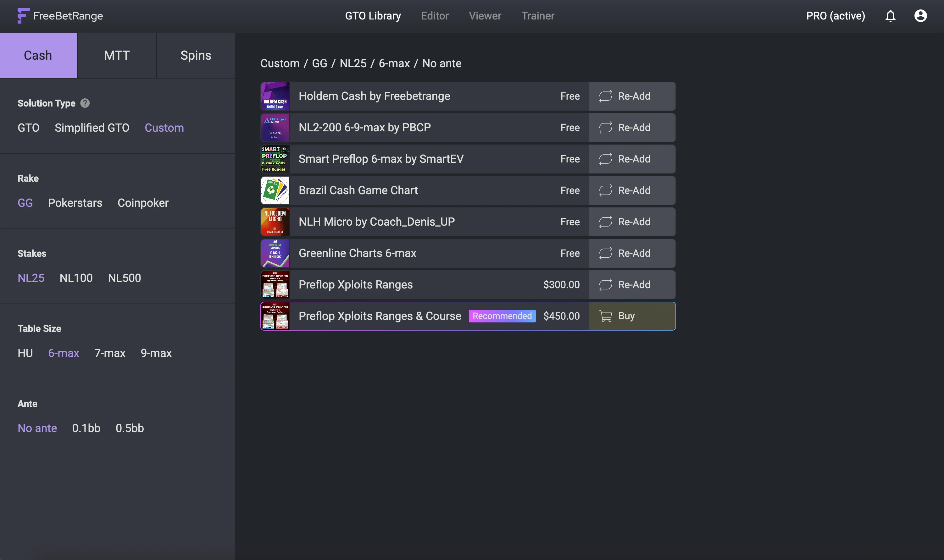Select 9-max table size
The height and width of the screenshot is (560, 944).
tap(156, 353)
